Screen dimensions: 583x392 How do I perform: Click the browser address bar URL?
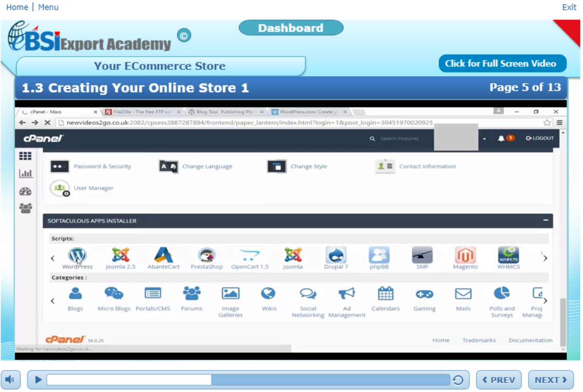pos(249,122)
